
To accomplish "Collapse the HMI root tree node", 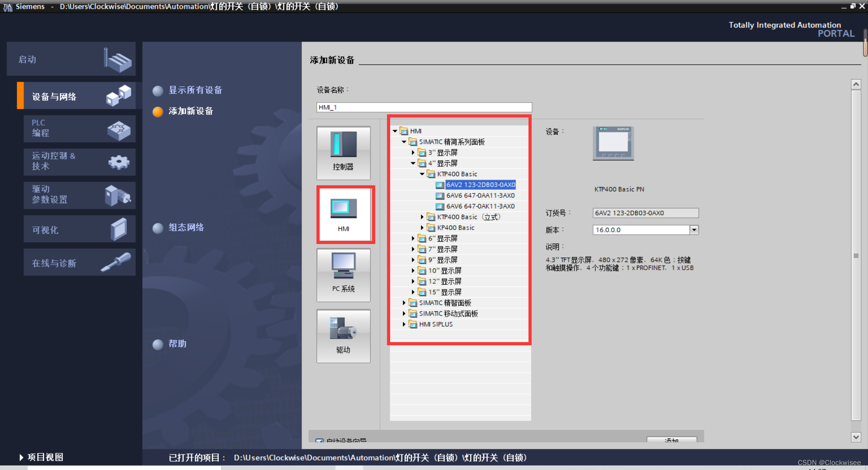I will coord(395,131).
